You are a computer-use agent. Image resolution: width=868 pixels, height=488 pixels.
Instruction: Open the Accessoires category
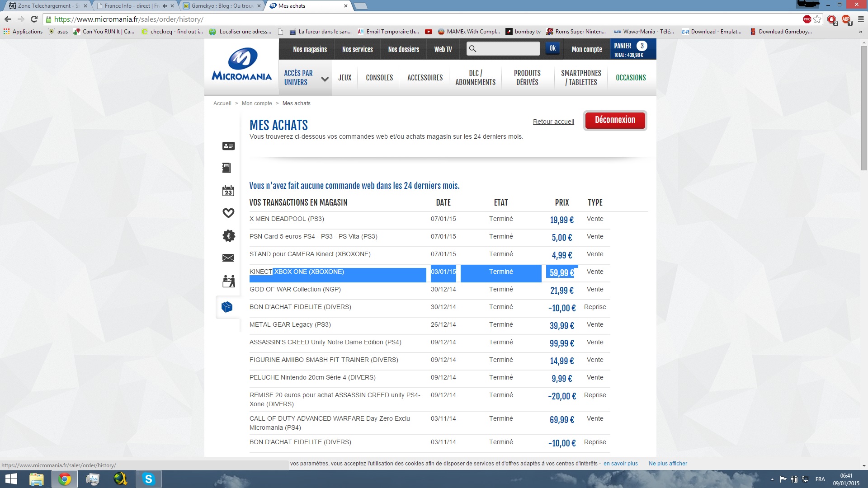425,78
